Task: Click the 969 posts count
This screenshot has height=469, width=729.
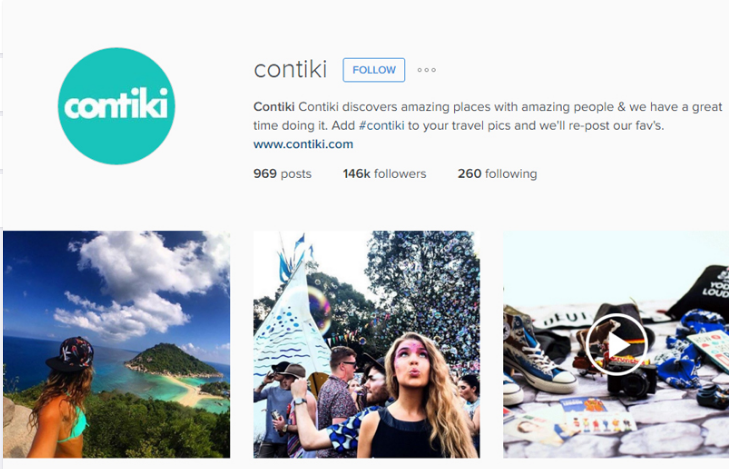Action: 282,174
